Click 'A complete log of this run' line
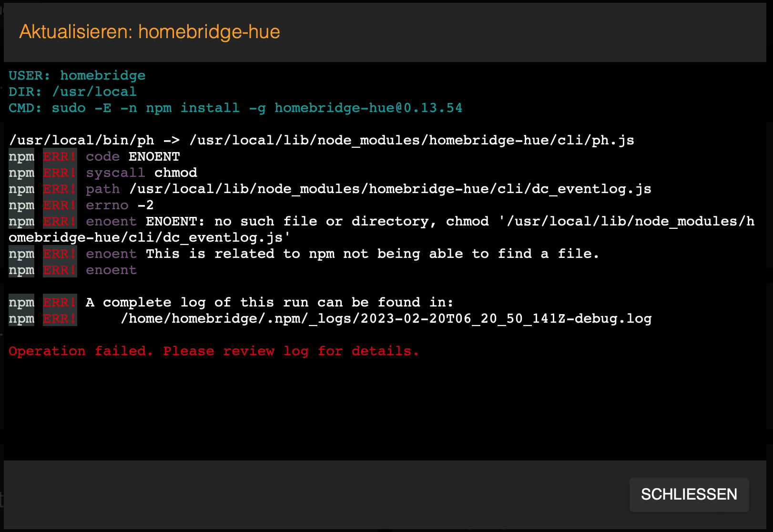This screenshot has height=532, width=773. pos(269,302)
